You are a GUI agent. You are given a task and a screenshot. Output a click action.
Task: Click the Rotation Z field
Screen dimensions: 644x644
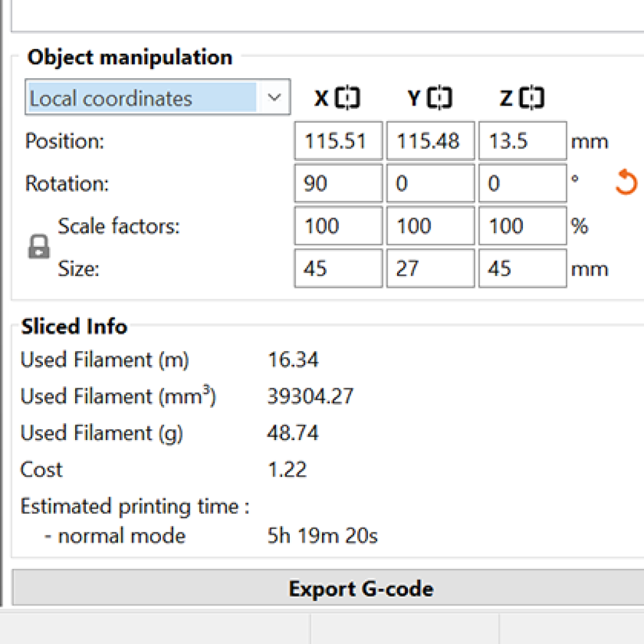point(522,183)
